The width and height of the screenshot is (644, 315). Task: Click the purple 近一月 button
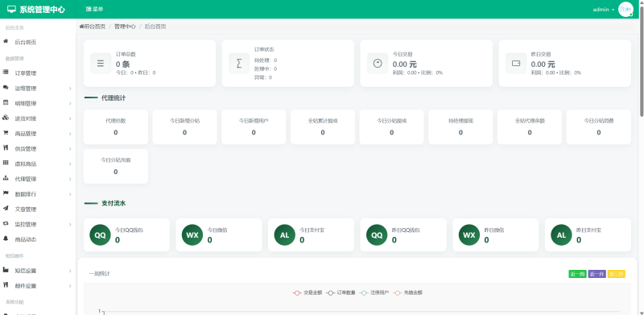597,274
